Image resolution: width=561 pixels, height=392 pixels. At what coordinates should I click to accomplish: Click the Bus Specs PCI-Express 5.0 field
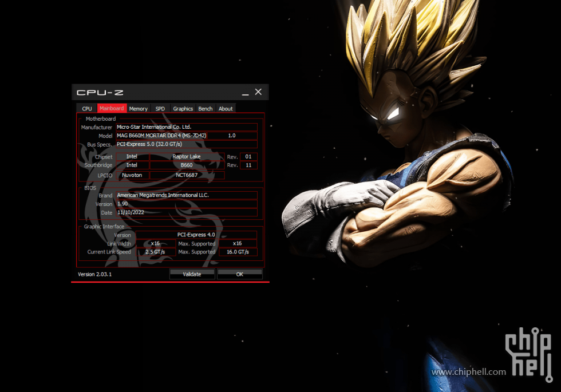[187, 144]
